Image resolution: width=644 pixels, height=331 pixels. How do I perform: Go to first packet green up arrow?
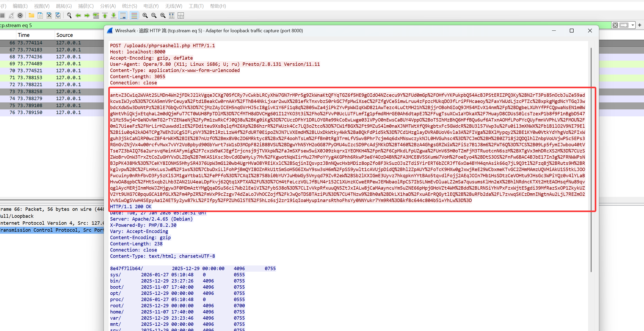(x=105, y=15)
